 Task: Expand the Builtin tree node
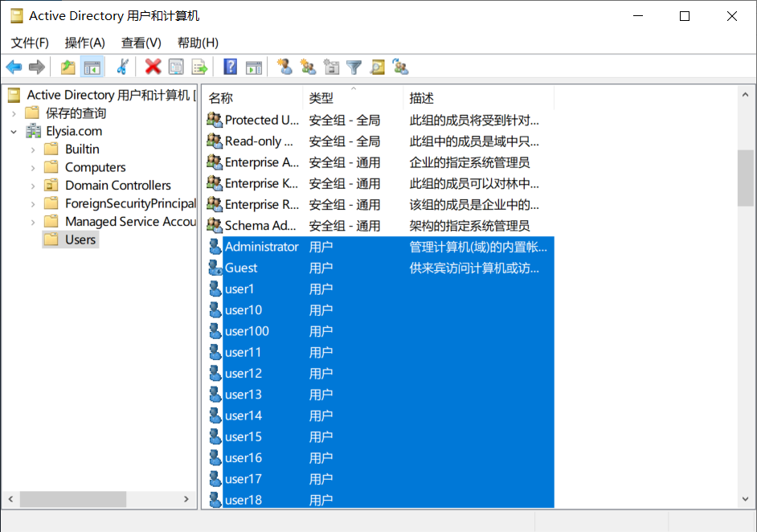pos(33,149)
